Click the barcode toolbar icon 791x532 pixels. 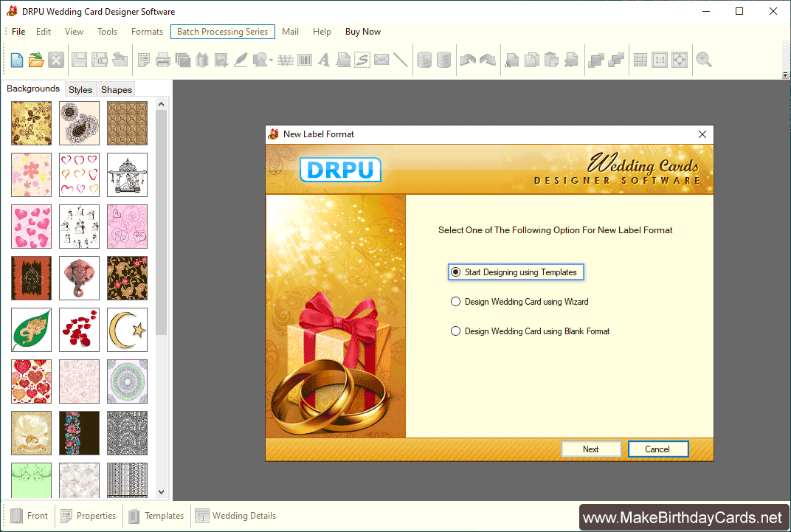pyautogui.click(x=305, y=60)
